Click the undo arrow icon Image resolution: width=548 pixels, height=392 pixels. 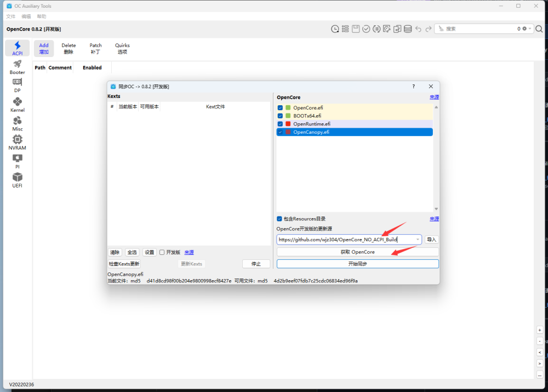pos(418,29)
